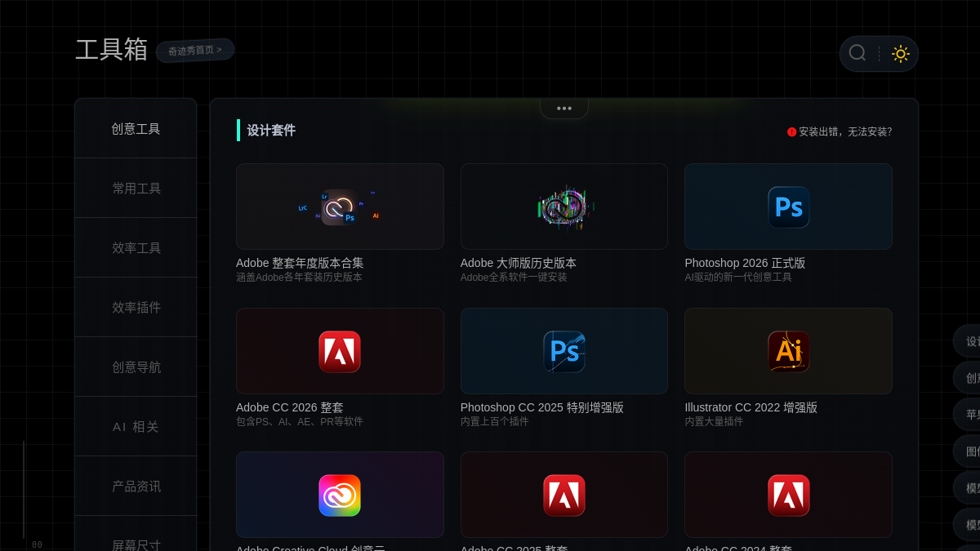Viewport: 980px width, 551px height.
Task: Click the Photoshop CC 2025 特别增强版 title
Action: tap(542, 407)
